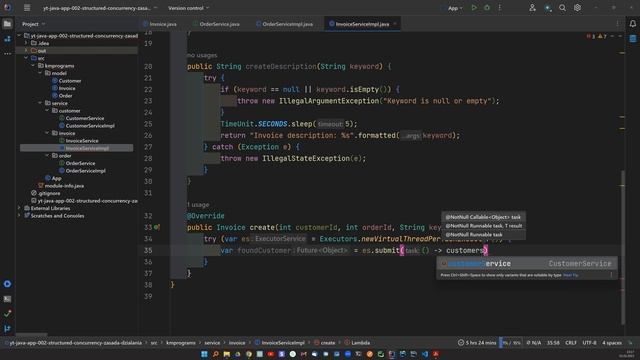Open Version control dropdown
Screen dimensions: 640x360
point(188,8)
